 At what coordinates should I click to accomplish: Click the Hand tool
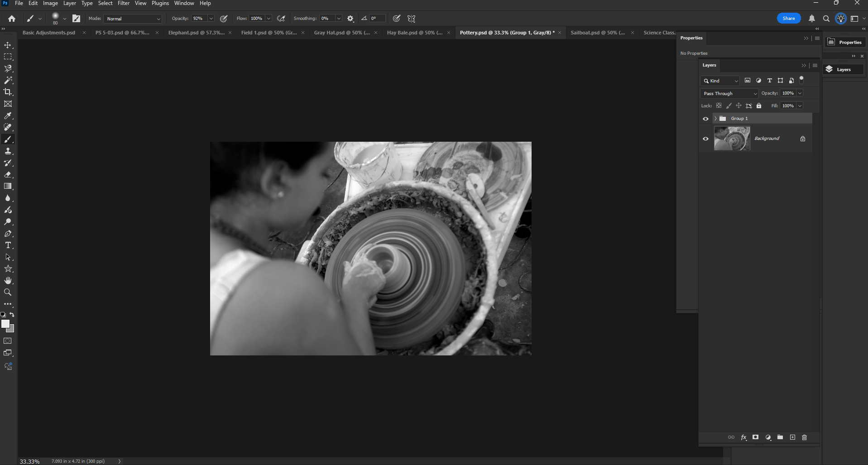[x=8, y=280]
